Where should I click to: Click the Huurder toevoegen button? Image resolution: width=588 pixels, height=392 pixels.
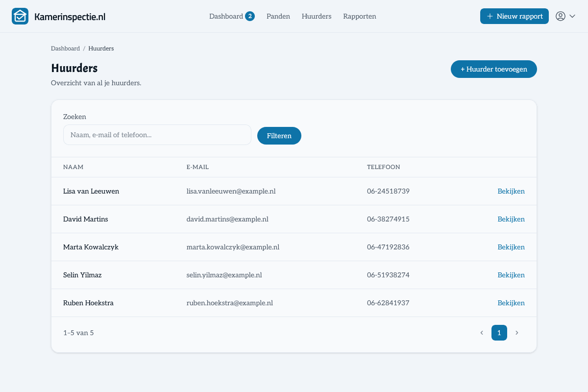[x=494, y=69]
